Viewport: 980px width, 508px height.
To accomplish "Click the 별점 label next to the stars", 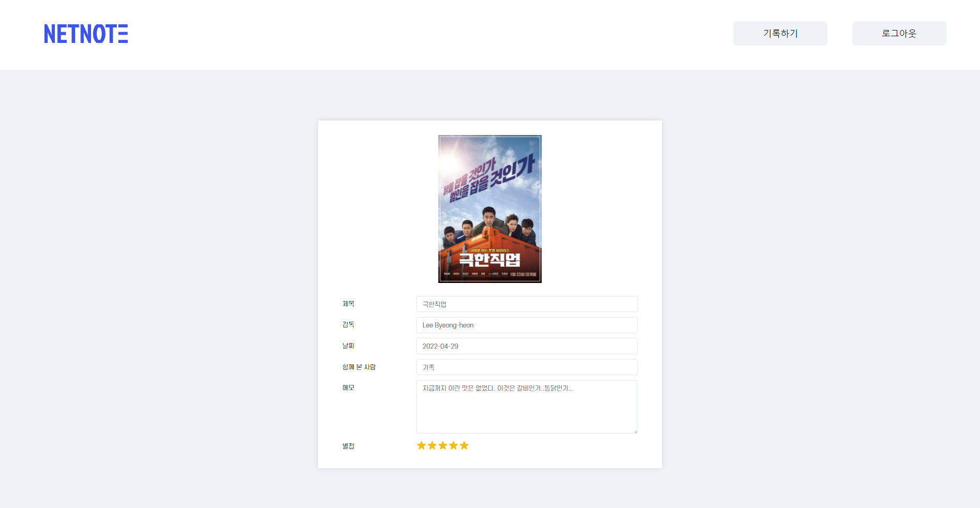I will point(348,445).
